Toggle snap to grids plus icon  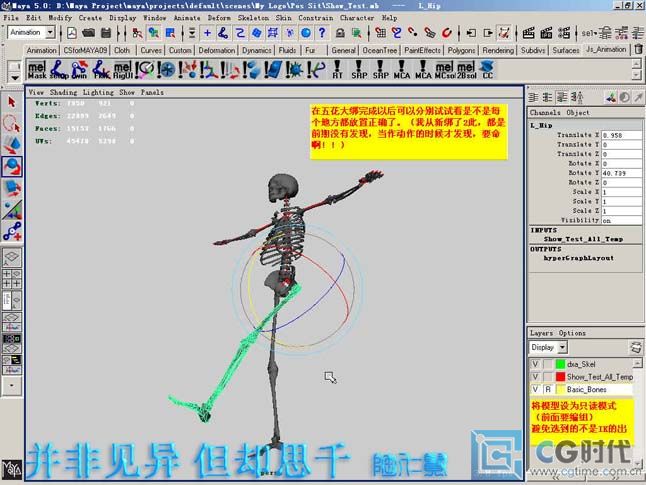click(207, 33)
